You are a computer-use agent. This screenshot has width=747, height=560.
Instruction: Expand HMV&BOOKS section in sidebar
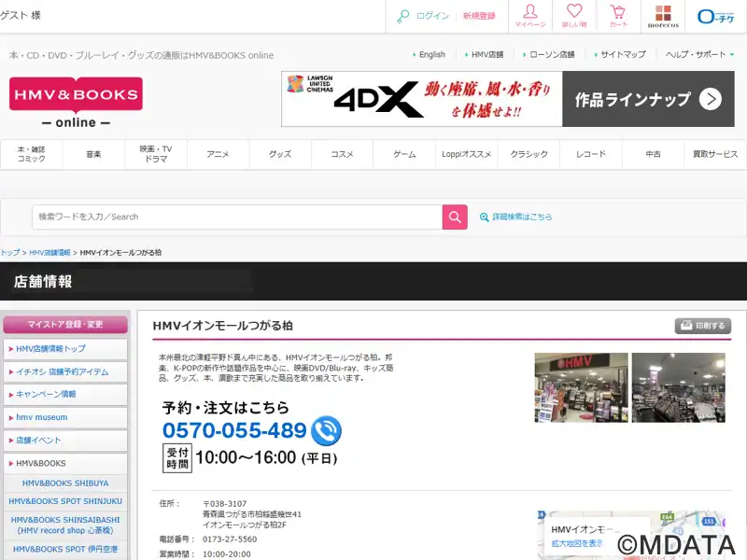(65, 463)
